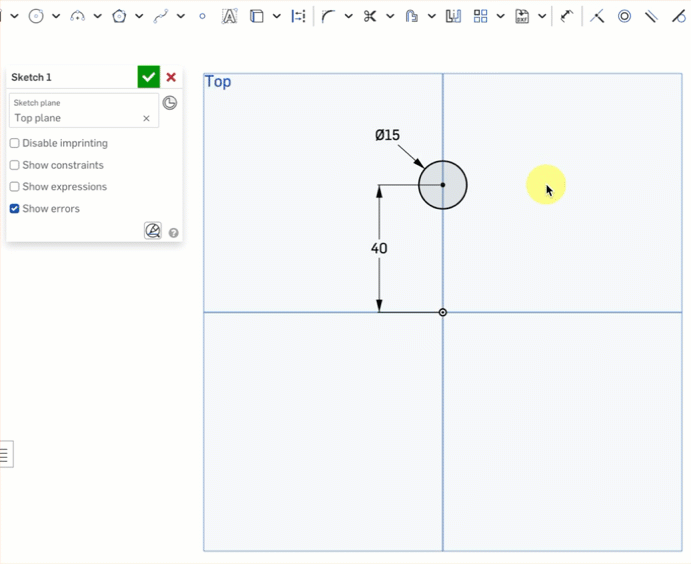
Task: Apply the Tangent constraint
Action: 679,16
